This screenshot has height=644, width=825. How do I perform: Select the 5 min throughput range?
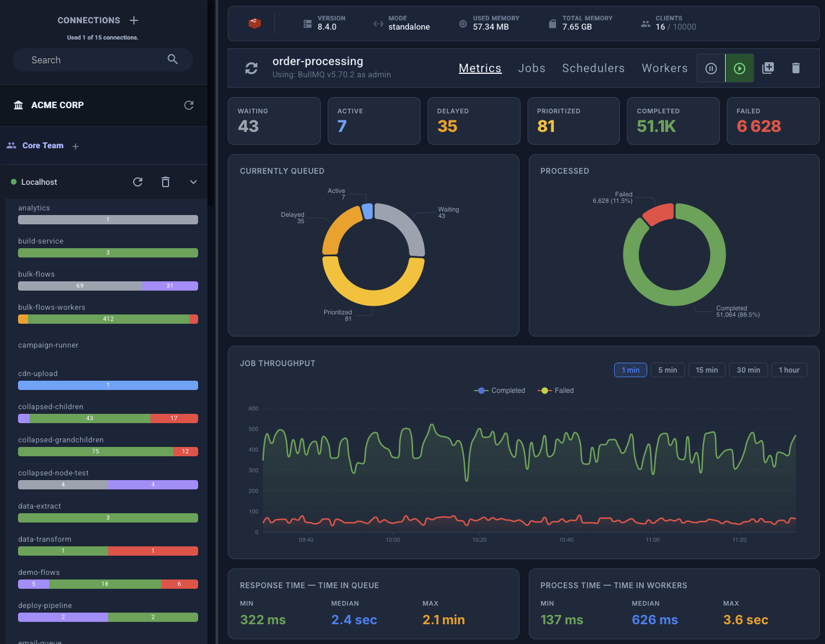pyautogui.click(x=668, y=370)
